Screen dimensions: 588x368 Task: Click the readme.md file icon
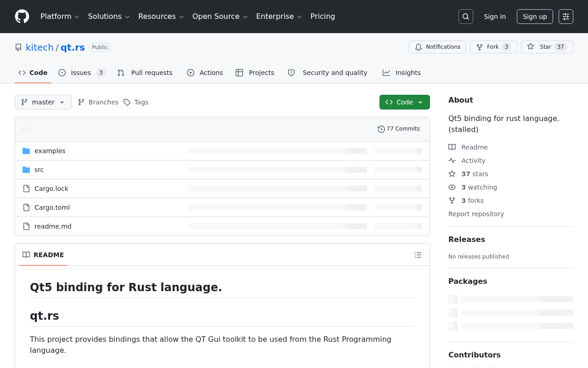coord(26,226)
